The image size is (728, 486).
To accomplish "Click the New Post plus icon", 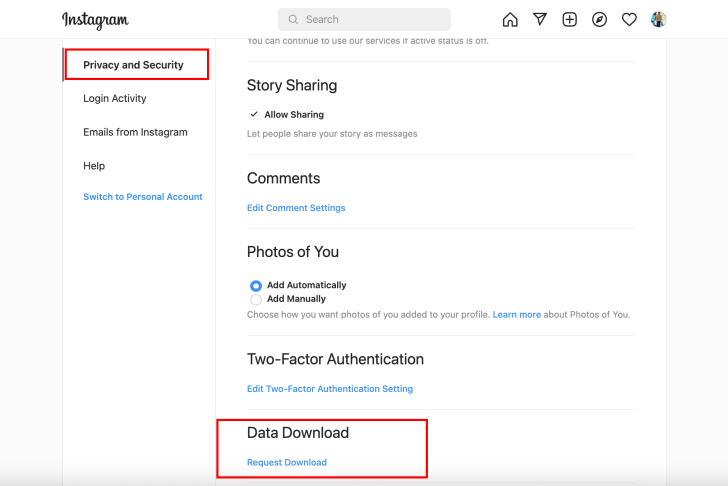I will (569, 19).
